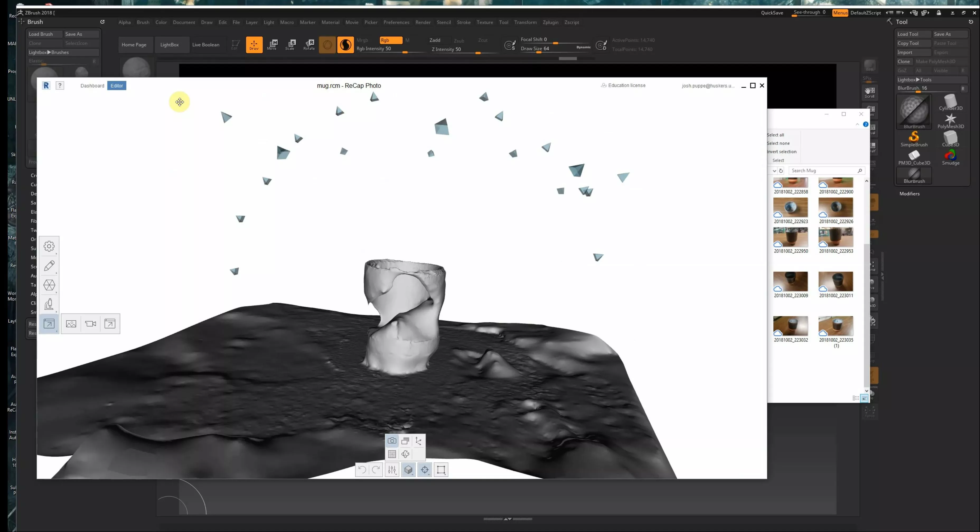Image resolution: width=980 pixels, height=532 pixels.
Task: Click the undo arrow in the bottom toolbar
Action: click(x=362, y=470)
